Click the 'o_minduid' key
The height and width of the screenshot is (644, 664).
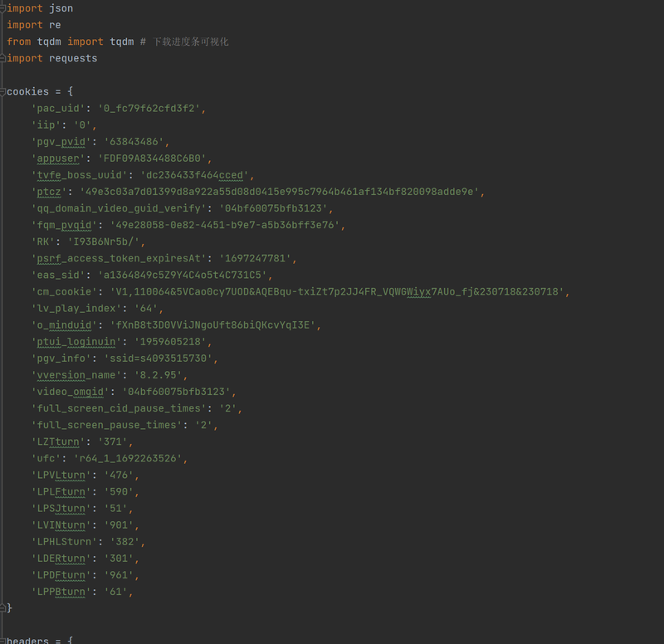tap(64, 325)
